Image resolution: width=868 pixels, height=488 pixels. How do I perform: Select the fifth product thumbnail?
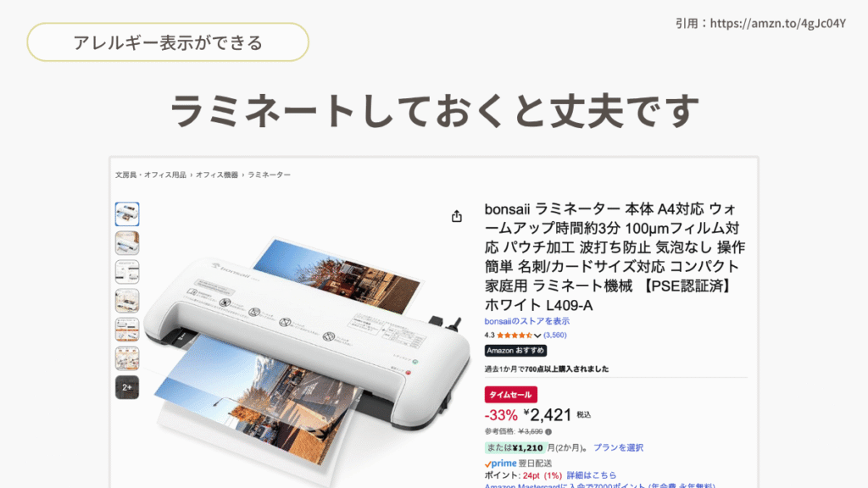pos(127,330)
